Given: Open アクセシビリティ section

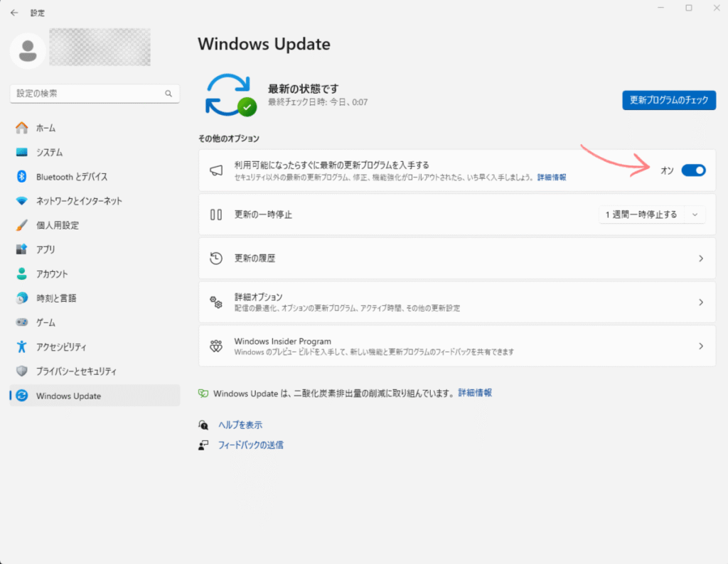Looking at the screenshot, I should [95, 347].
